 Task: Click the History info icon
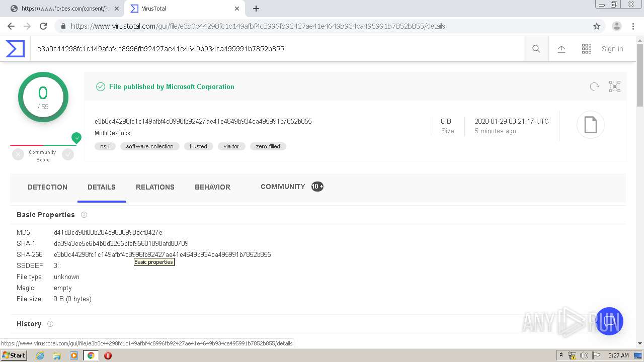click(50, 324)
